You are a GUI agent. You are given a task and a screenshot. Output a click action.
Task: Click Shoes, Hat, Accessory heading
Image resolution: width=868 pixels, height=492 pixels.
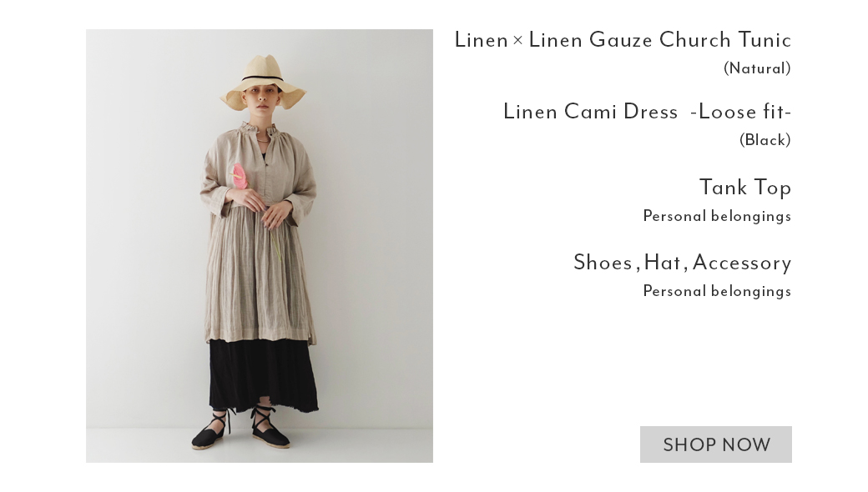[x=683, y=263]
